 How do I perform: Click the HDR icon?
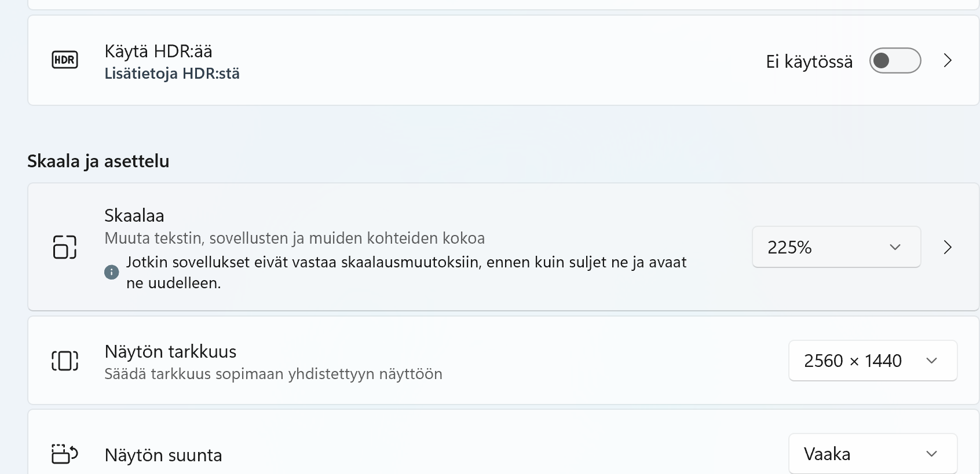click(x=64, y=60)
